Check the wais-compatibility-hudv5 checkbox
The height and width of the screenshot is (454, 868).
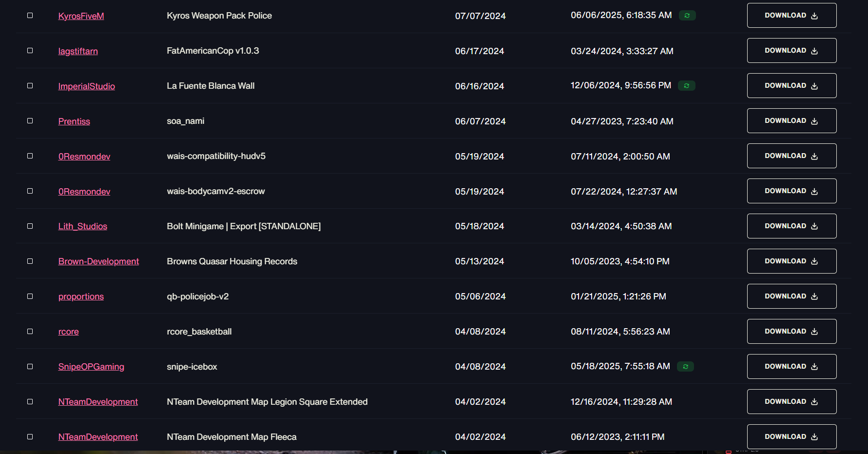coord(30,156)
